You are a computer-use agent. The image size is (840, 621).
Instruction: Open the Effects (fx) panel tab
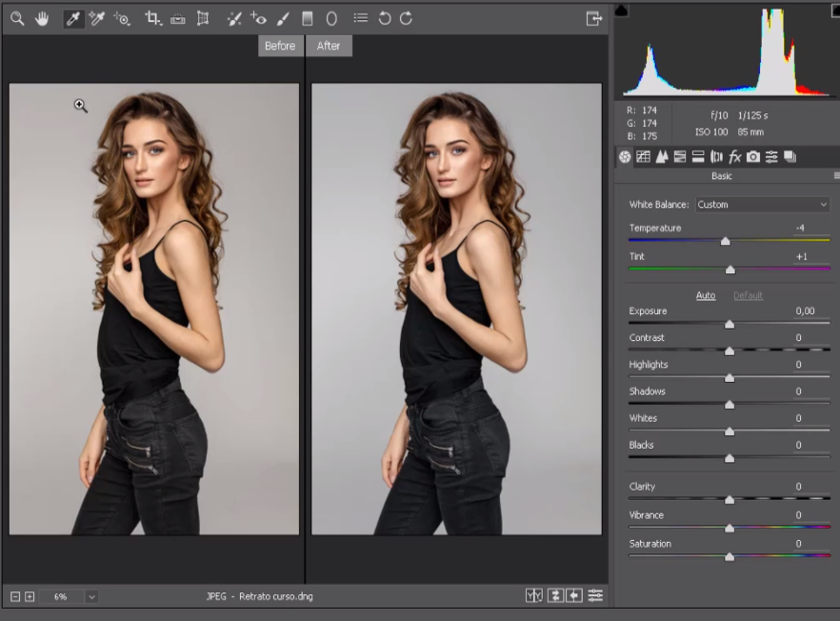[x=735, y=157]
